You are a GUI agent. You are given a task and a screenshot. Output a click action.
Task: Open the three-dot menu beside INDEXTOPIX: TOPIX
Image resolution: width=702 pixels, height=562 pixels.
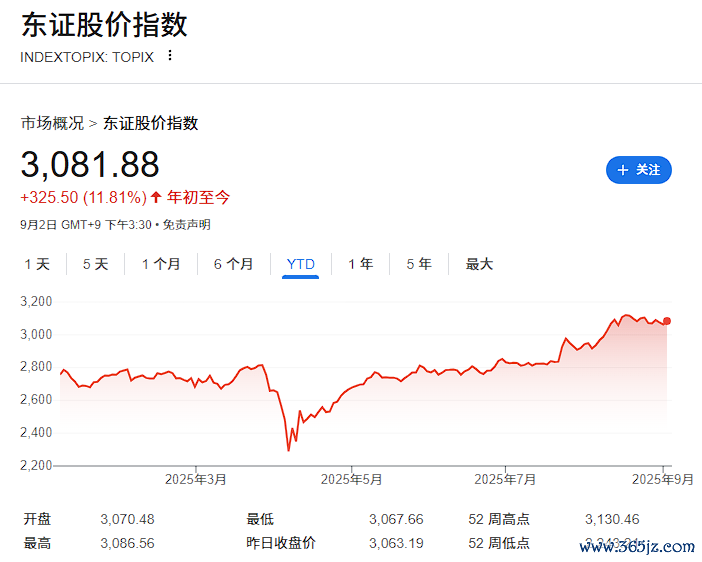pyautogui.click(x=170, y=56)
